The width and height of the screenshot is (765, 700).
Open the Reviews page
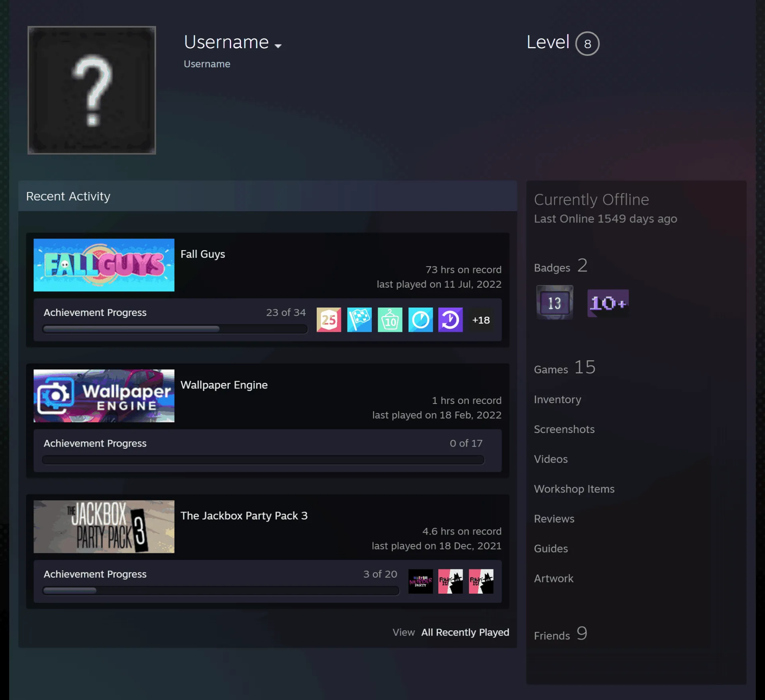click(x=554, y=519)
